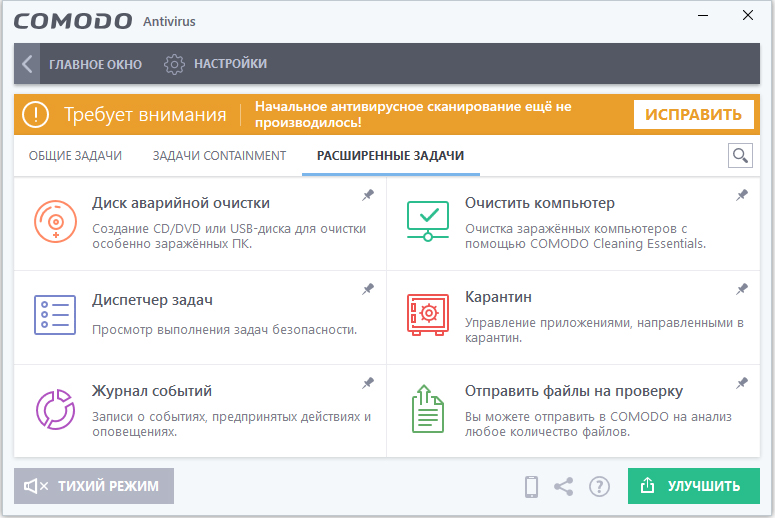Pin Очистить компьютер task
The width and height of the screenshot is (775, 518).
[x=742, y=195]
